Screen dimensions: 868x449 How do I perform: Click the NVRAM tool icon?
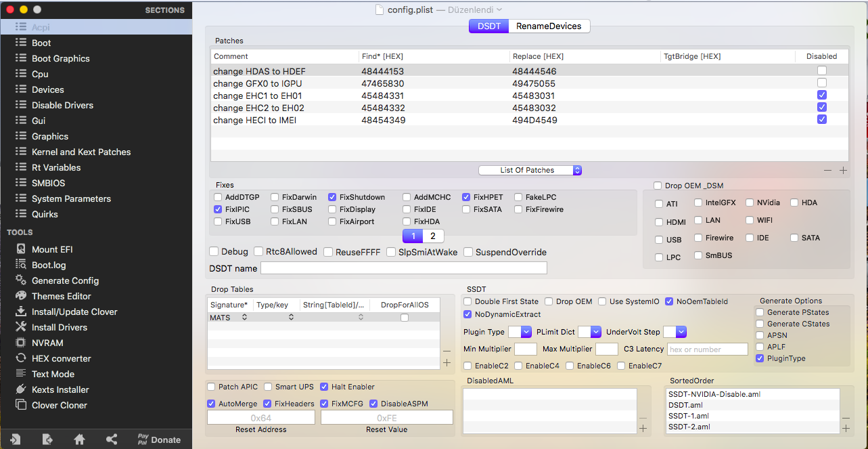[21, 343]
